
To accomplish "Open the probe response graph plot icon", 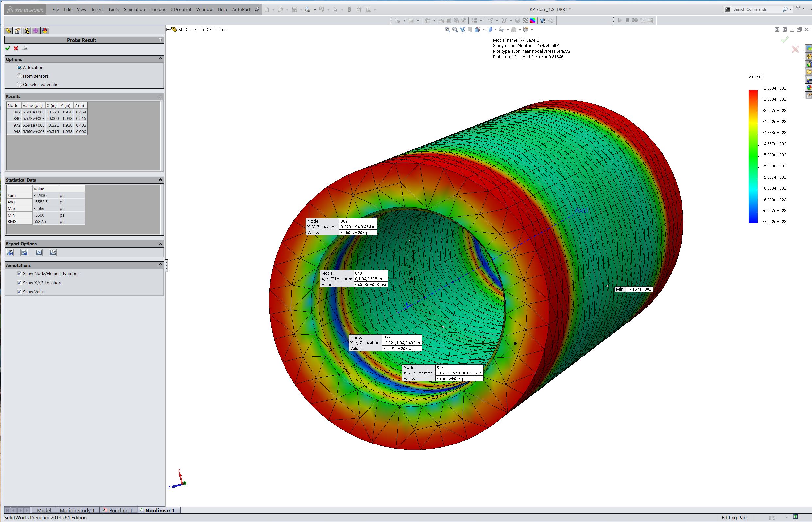I will click(x=39, y=252).
